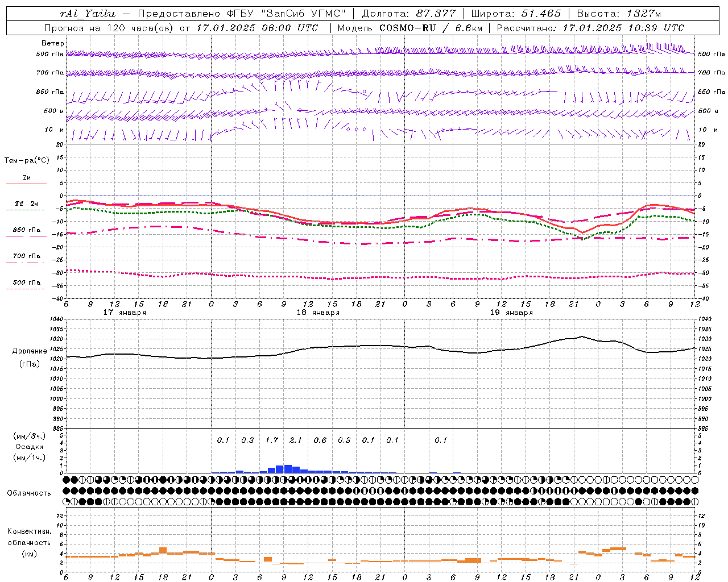Click the 'Ветер' wind section label
This screenshot has height=582, width=728.
pos(53,43)
